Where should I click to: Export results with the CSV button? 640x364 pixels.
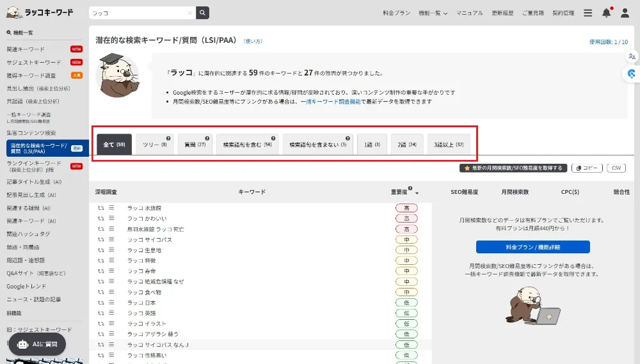pyautogui.click(x=616, y=168)
